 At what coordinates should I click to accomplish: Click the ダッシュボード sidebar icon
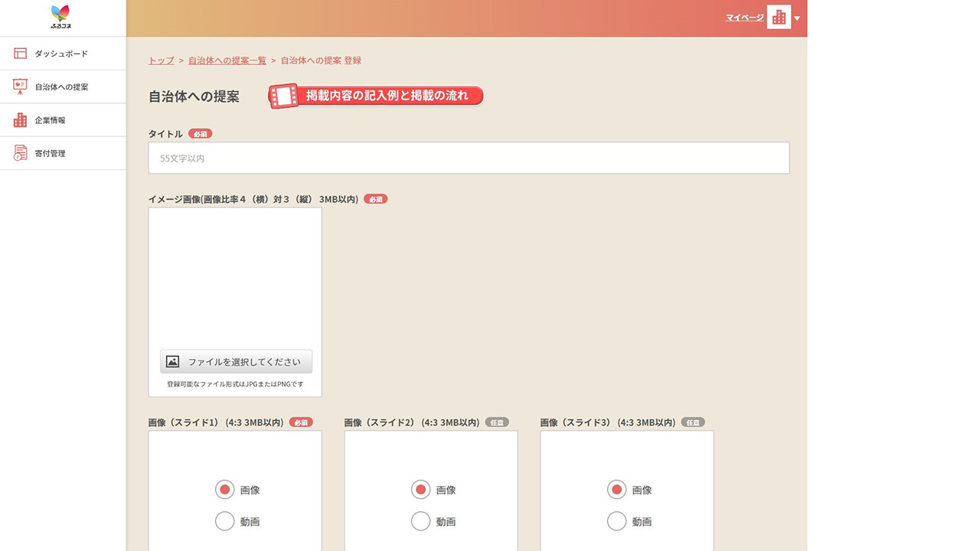click(x=21, y=54)
